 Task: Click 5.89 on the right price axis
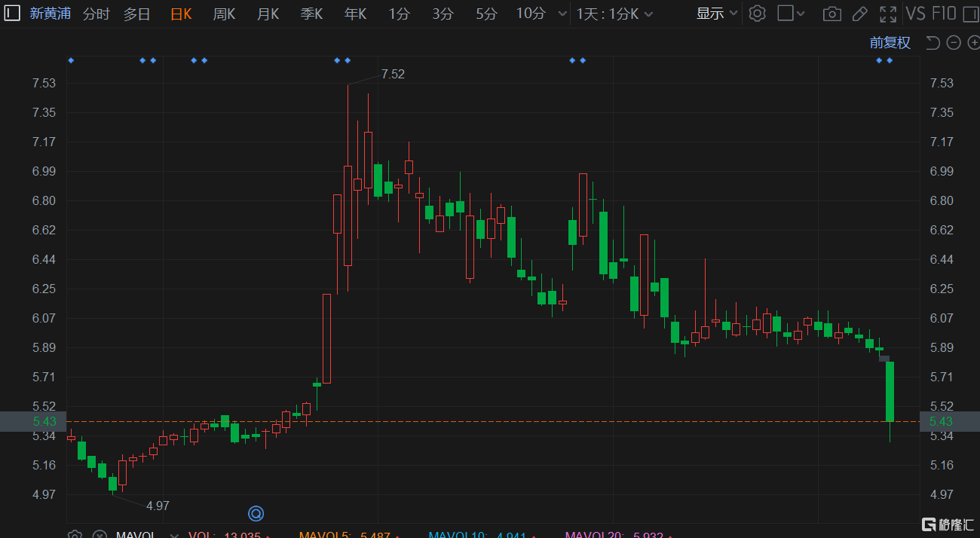click(x=942, y=347)
